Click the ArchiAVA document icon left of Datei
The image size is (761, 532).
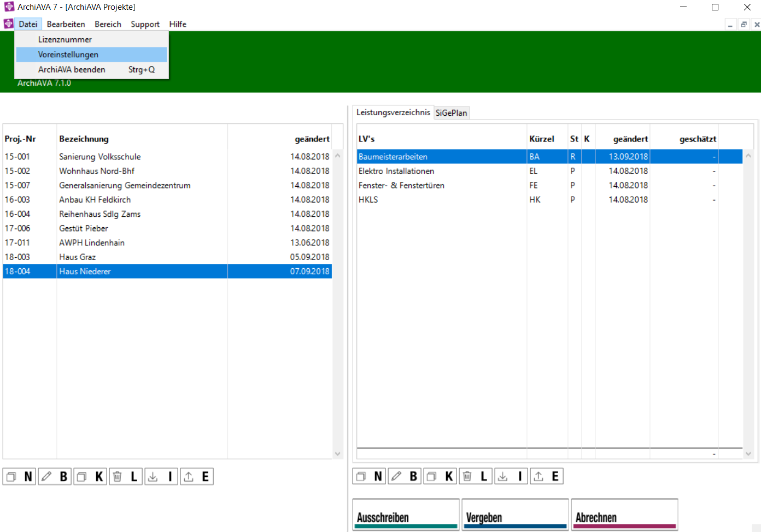[8, 24]
